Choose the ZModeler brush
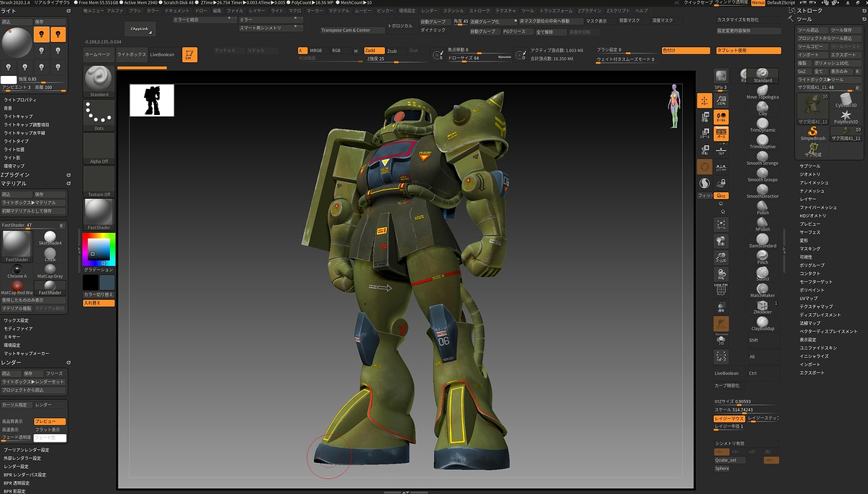 tap(762, 305)
